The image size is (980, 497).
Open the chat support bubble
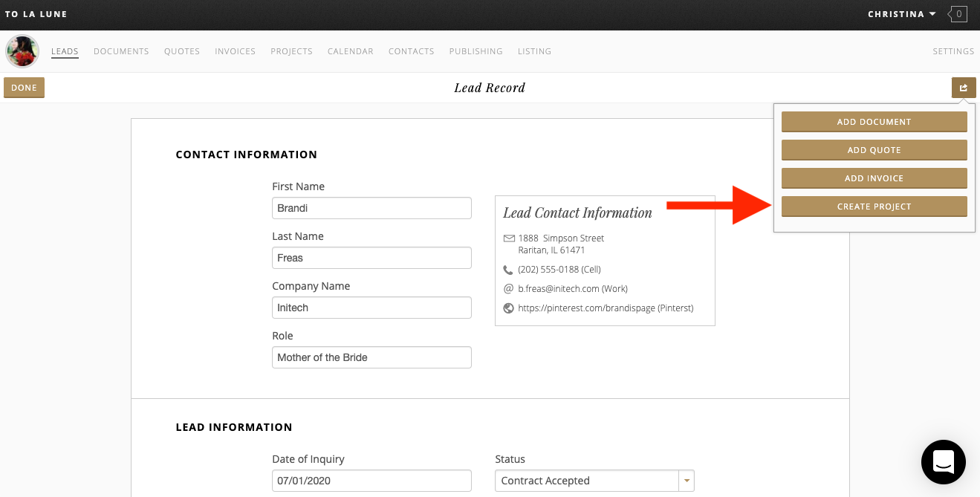pos(943,462)
